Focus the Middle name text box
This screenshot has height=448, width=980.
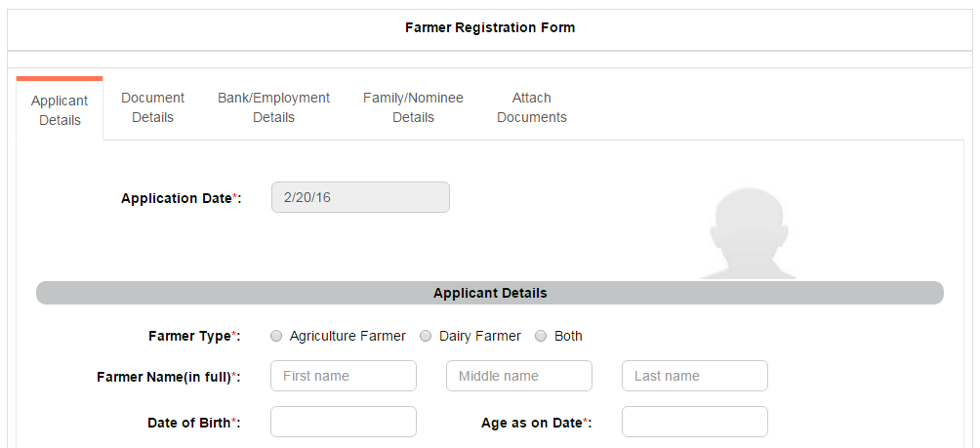(x=518, y=376)
